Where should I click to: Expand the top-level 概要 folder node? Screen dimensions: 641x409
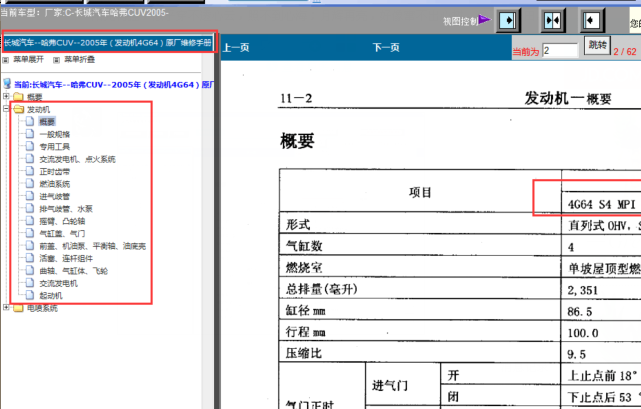click(x=6, y=97)
